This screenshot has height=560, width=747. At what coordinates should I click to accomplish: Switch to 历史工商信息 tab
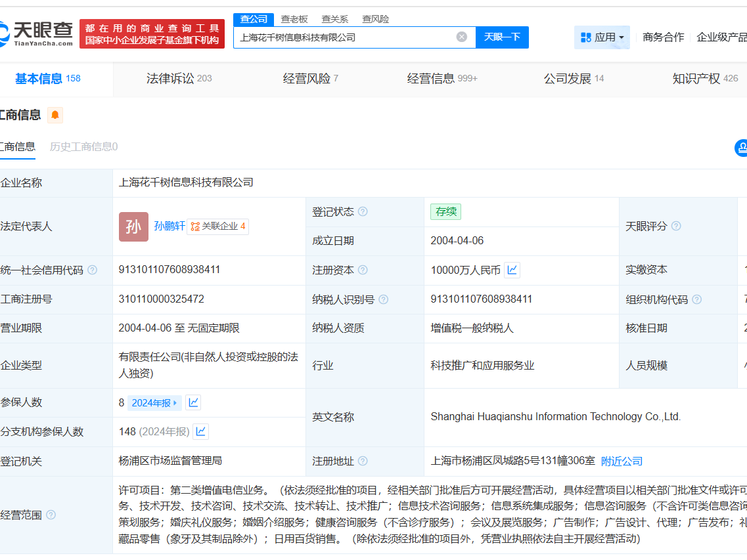click(82, 147)
